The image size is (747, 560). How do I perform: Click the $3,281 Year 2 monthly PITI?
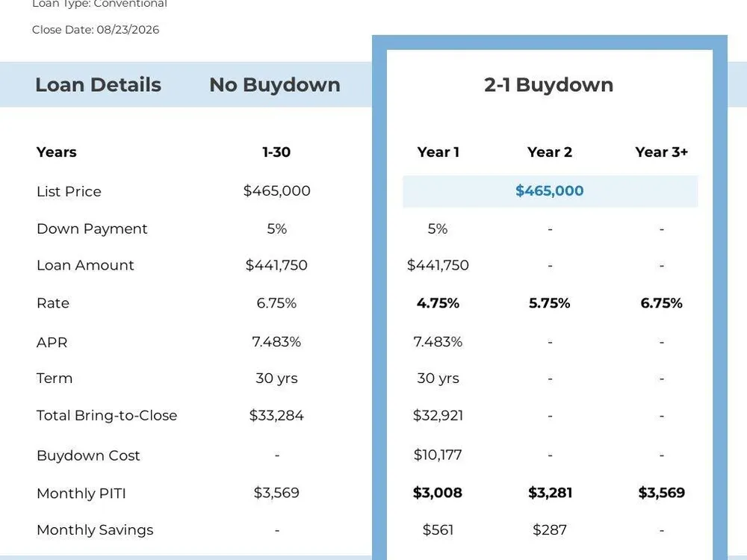(550, 492)
